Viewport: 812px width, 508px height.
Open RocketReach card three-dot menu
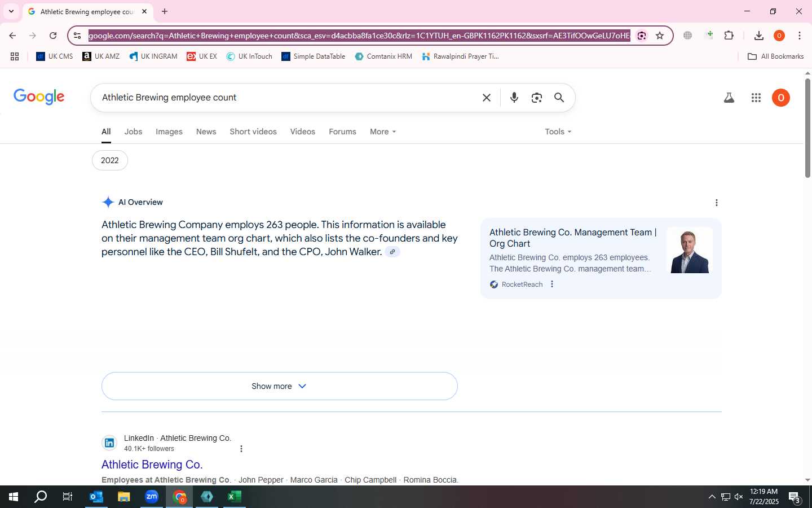[x=552, y=284]
